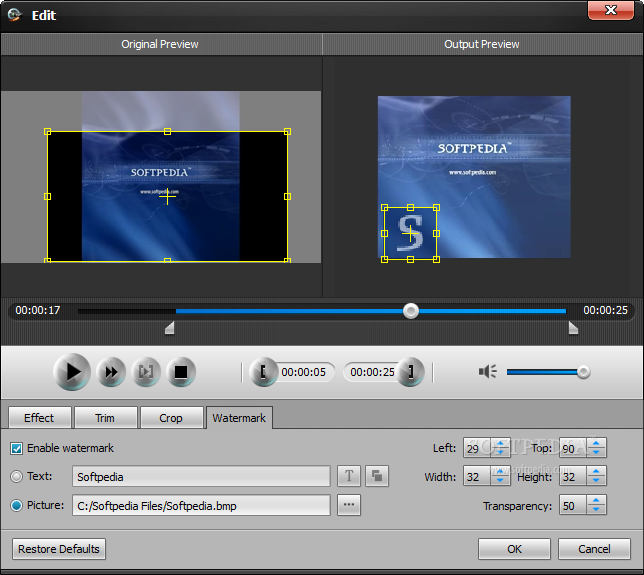The width and height of the screenshot is (644, 575).
Task: Click the next frame step button
Action: pos(146,372)
